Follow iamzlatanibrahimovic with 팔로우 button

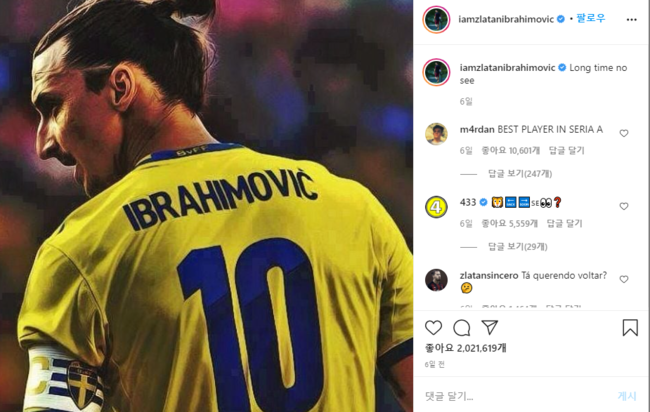click(x=590, y=19)
